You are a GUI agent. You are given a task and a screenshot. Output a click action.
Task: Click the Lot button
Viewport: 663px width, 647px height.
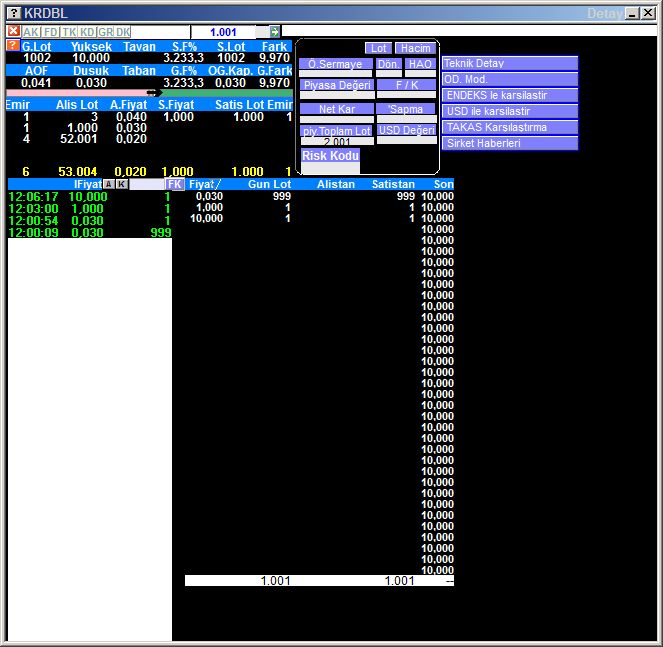[378, 48]
